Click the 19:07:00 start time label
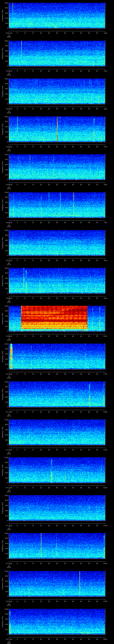The image size is (114, 644). pyautogui.click(x=9, y=260)
